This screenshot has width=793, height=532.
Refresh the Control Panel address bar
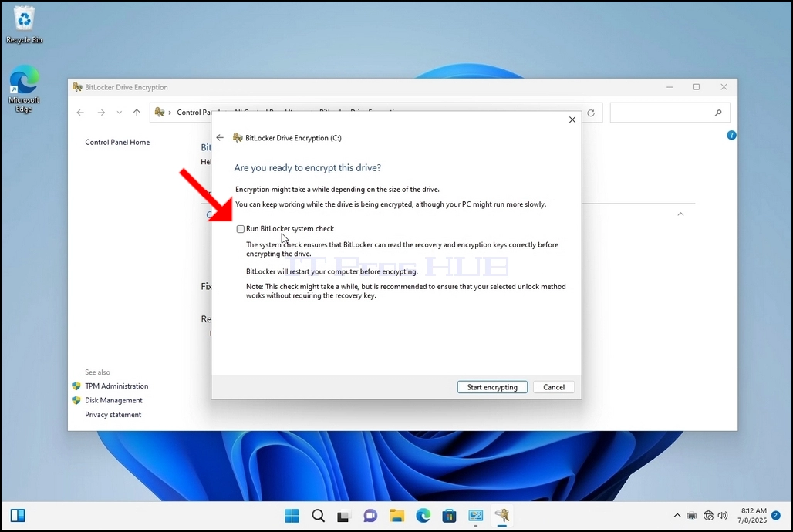591,113
